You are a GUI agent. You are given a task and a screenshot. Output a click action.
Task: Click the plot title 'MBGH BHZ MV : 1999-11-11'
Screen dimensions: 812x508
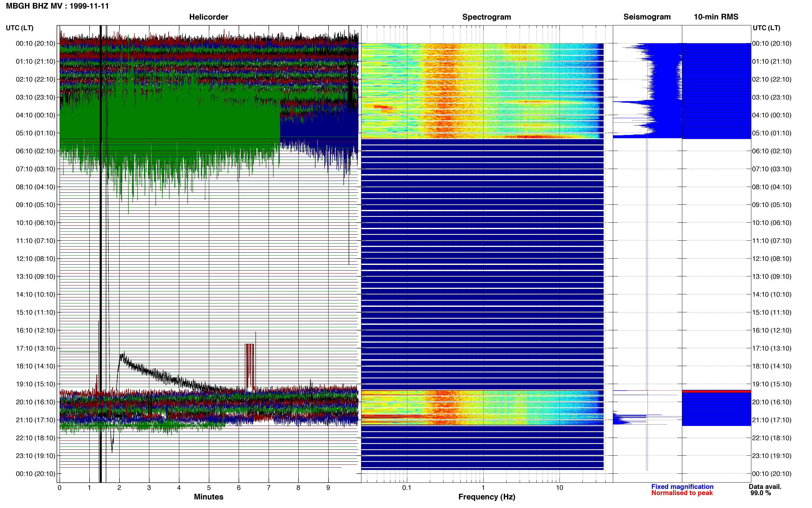click(57, 6)
